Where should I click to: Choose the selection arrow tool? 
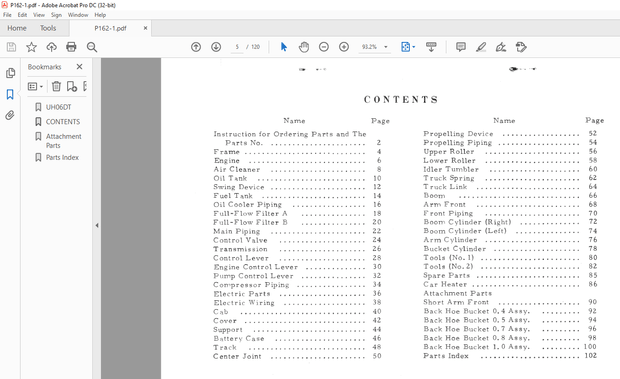(284, 47)
